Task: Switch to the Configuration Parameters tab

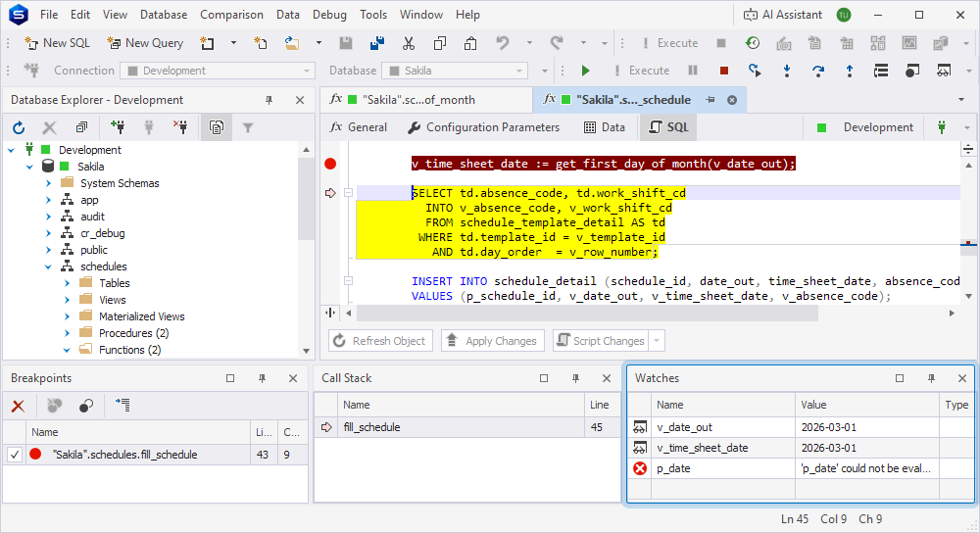Action: point(483,127)
